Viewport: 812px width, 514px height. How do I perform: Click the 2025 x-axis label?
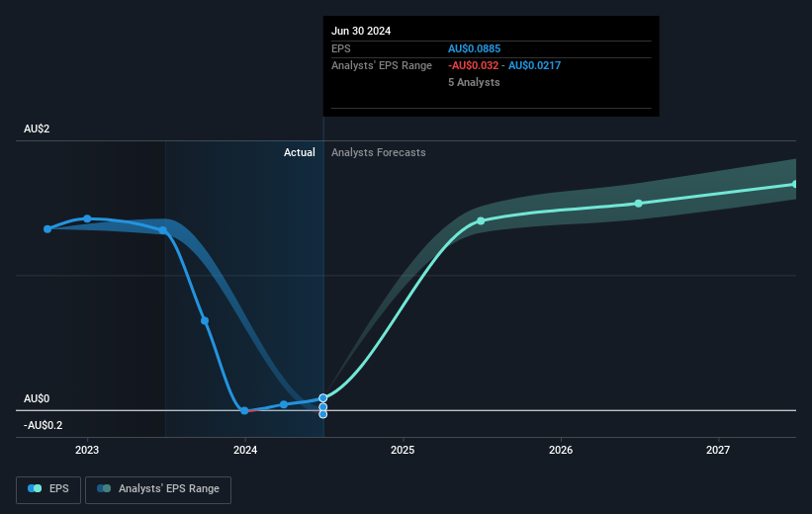click(403, 450)
